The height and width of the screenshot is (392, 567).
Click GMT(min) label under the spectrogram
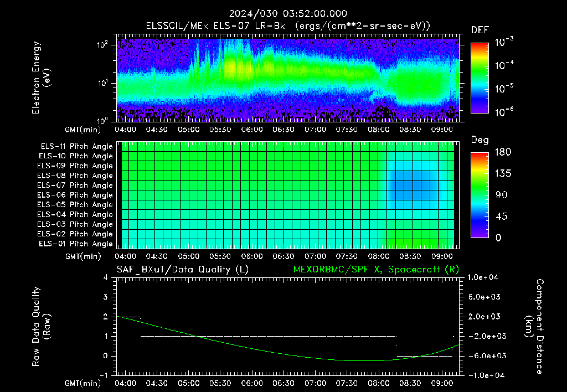(83, 130)
